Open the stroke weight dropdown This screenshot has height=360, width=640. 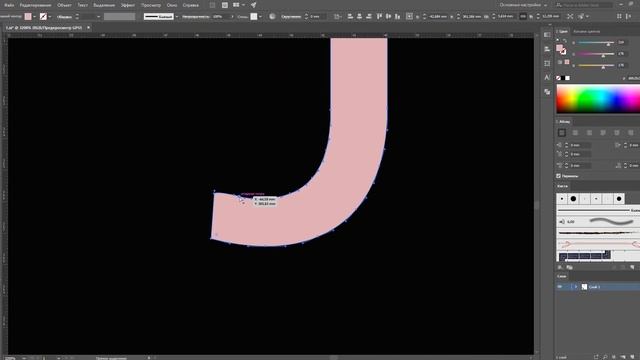coord(98,17)
